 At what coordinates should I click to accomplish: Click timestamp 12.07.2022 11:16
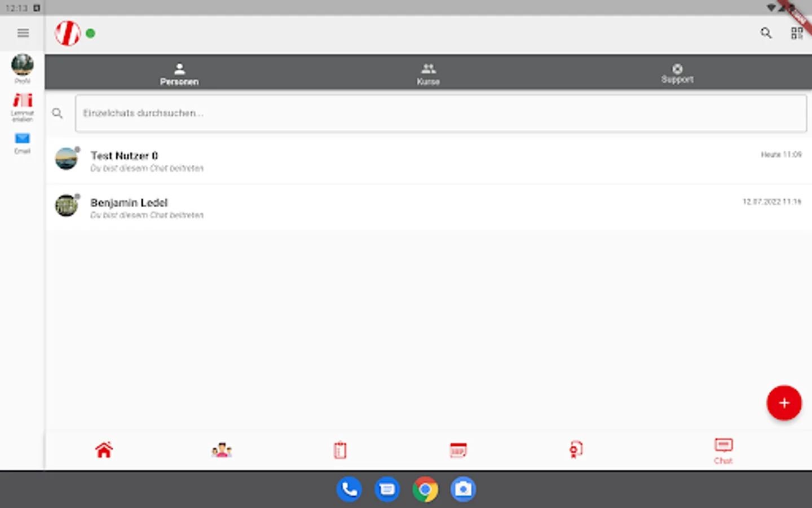coord(772,202)
